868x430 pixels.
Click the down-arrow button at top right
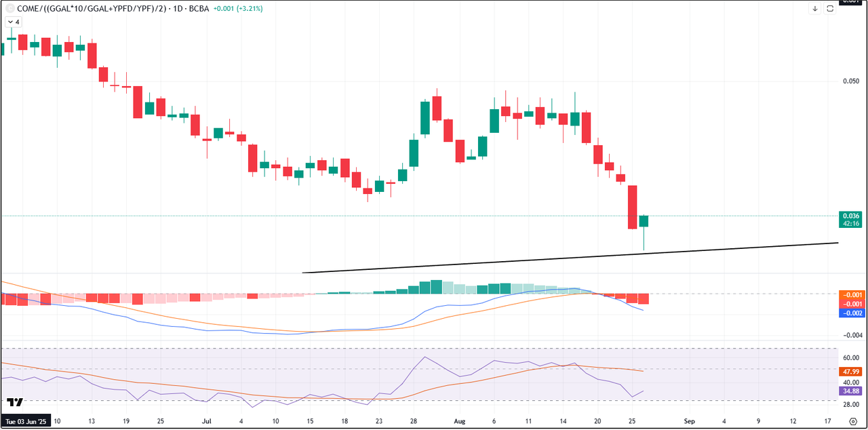(814, 9)
